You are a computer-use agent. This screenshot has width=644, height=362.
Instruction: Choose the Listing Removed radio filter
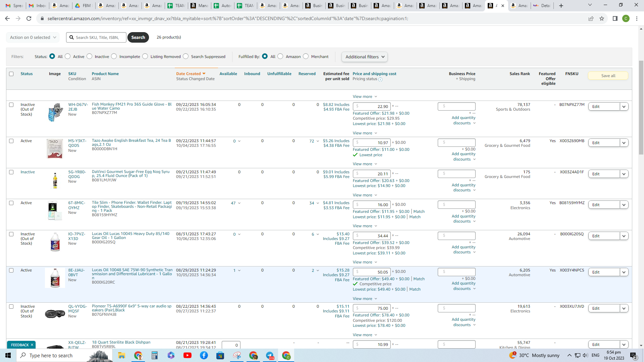click(145, 56)
